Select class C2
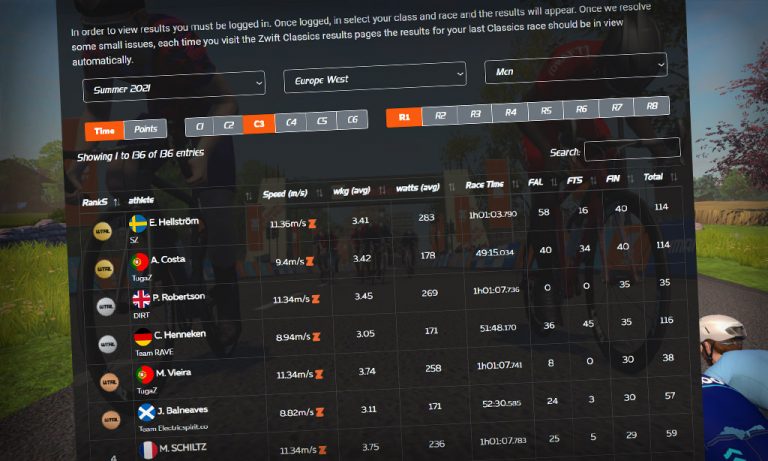Screen dimensions: 768x461 click(228, 125)
